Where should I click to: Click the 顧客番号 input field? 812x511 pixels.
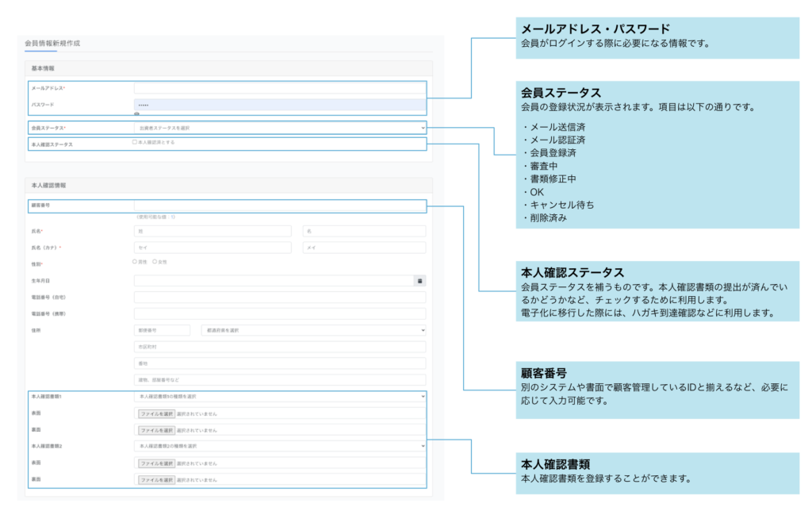pyautogui.click(x=280, y=206)
